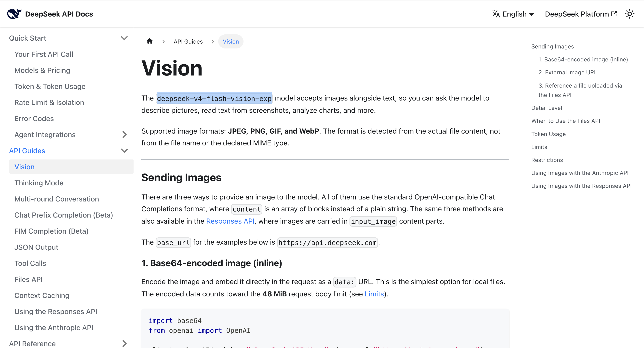Click the 'import base64' code line
The image size is (644, 348).
pyautogui.click(x=175, y=321)
